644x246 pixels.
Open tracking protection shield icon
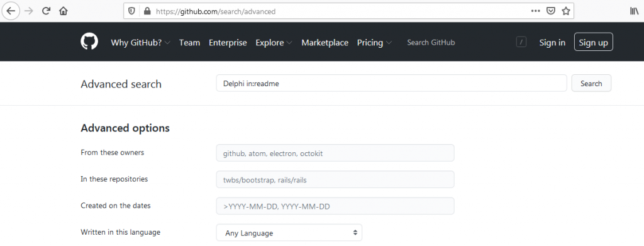(x=131, y=11)
